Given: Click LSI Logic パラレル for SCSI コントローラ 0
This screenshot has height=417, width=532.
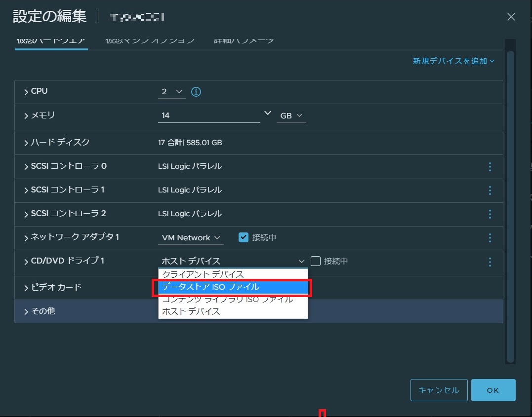Looking at the screenshot, I should (x=190, y=166).
